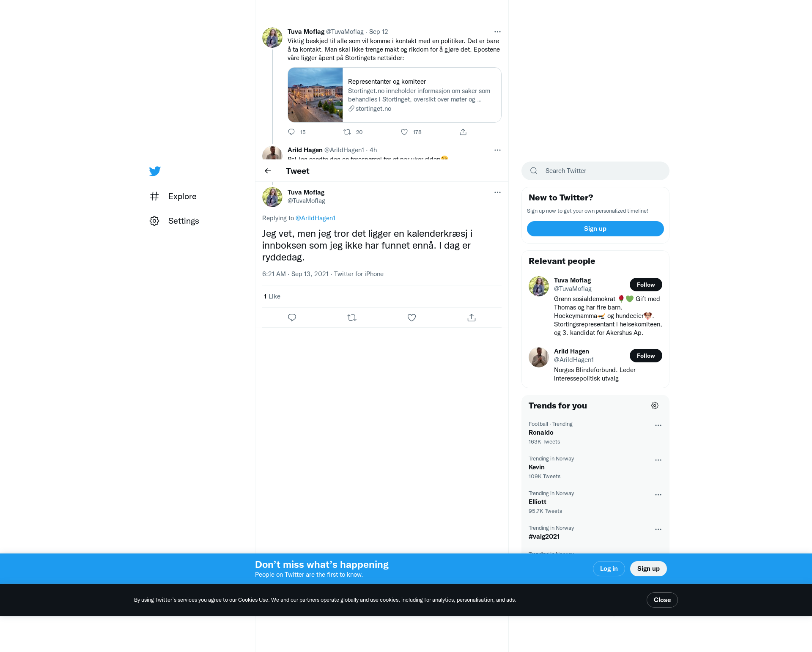The image size is (812, 652).
Task: Open the Cookies Use policy text
Action: (253, 600)
